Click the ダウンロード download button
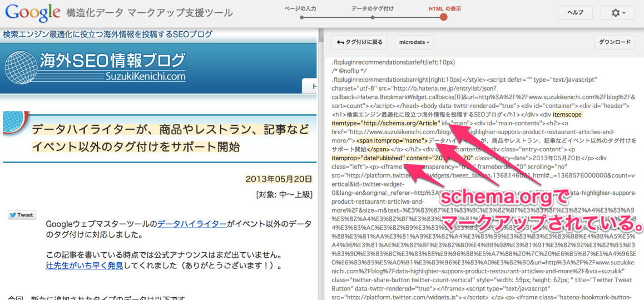 coord(615,42)
